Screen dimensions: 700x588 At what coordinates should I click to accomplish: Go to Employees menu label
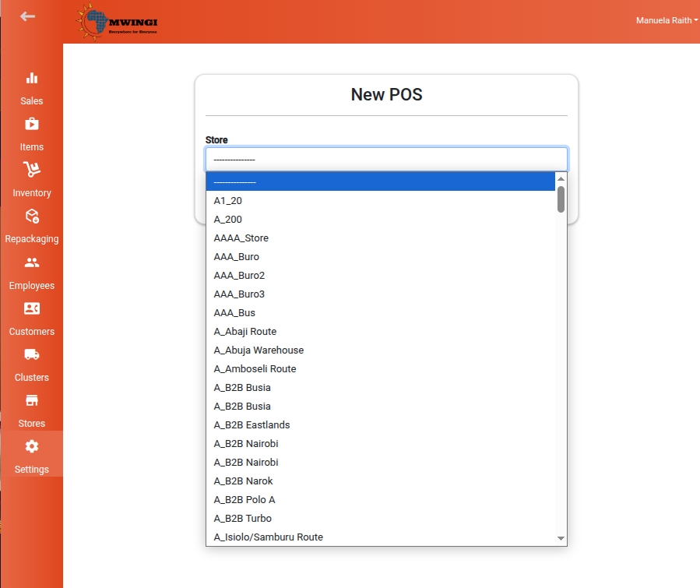pyautogui.click(x=32, y=285)
